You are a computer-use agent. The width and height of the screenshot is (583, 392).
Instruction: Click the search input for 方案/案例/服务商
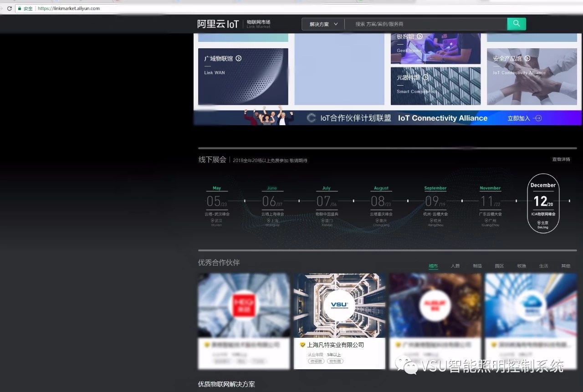point(426,24)
